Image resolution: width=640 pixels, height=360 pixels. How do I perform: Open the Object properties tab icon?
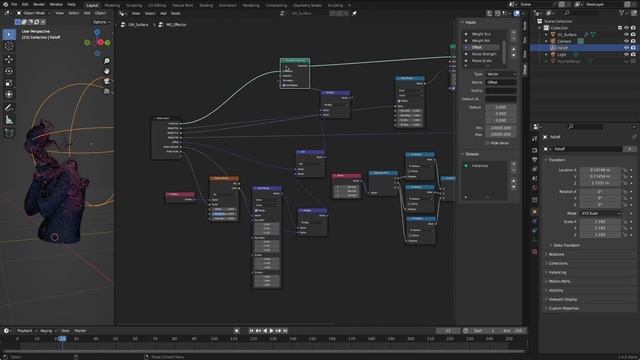(535, 211)
